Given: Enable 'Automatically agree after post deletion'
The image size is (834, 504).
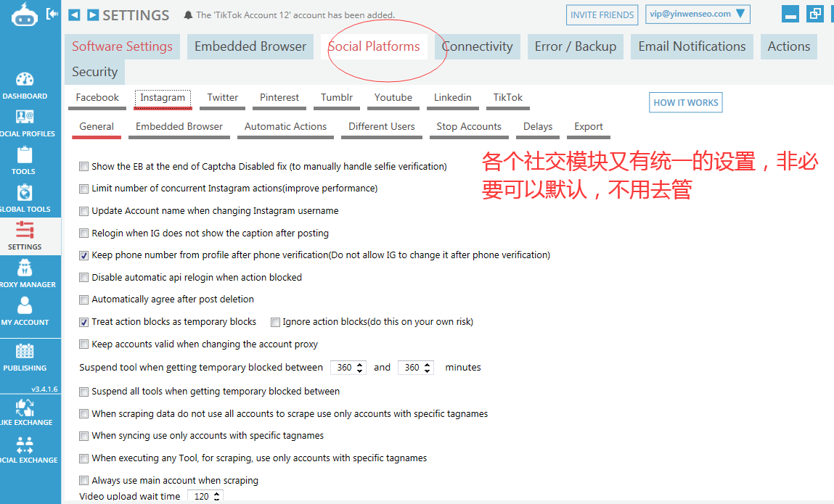Looking at the screenshot, I should click(83, 299).
